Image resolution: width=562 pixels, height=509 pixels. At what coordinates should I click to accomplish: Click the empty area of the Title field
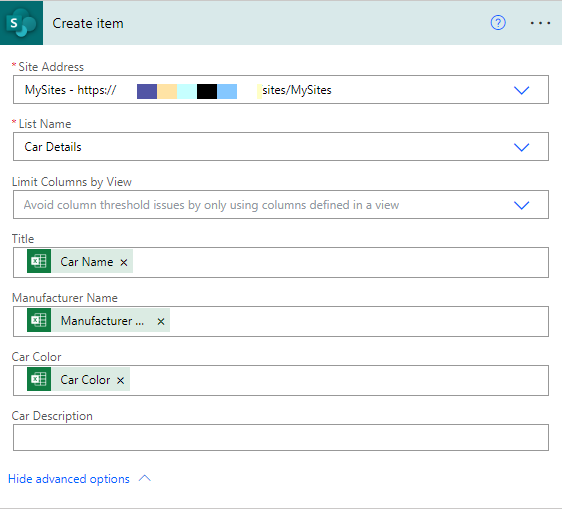point(340,262)
